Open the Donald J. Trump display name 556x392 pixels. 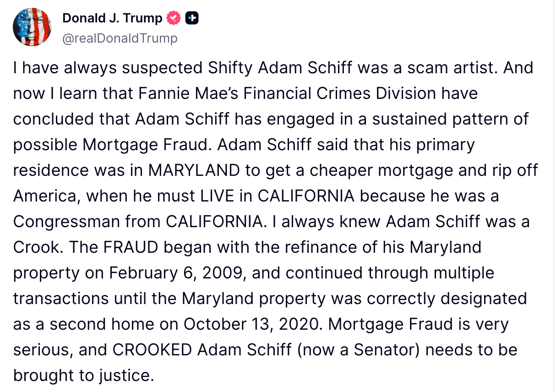coord(112,18)
